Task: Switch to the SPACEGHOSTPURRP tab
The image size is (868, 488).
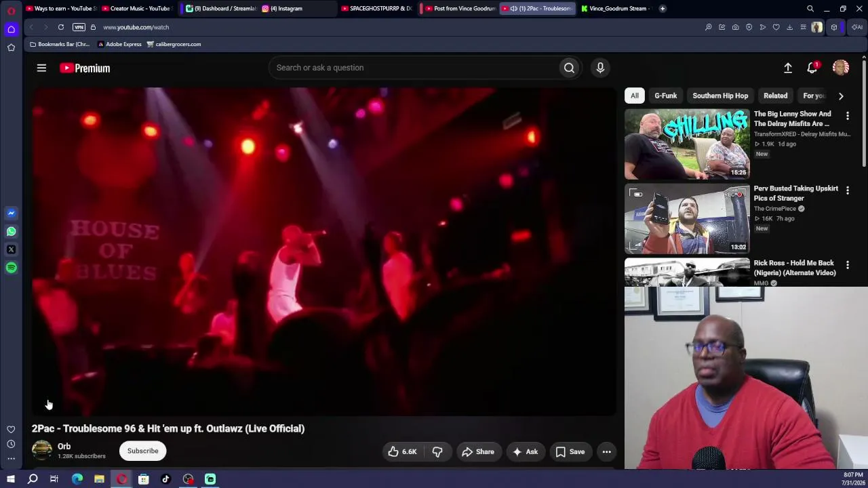Action: point(377,9)
